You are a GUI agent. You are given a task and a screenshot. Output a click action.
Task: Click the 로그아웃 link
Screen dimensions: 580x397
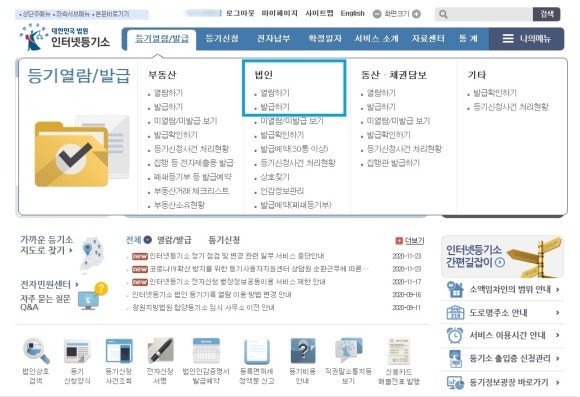point(240,13)
